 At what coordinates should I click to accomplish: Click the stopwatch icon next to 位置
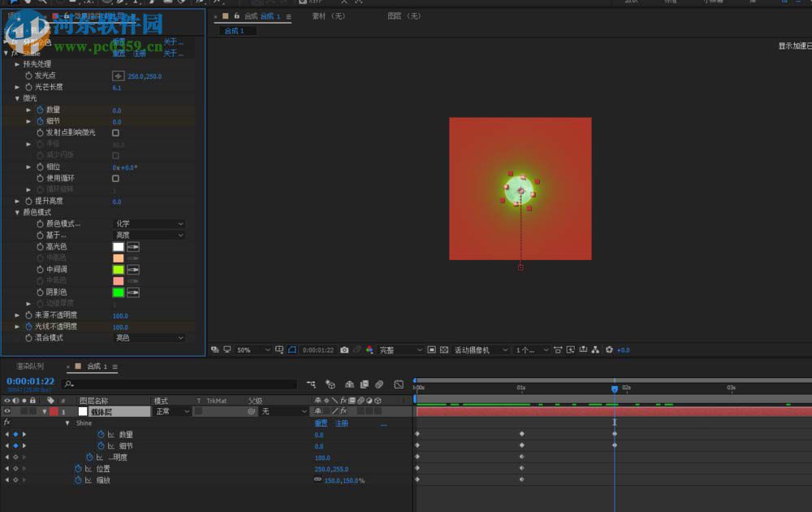click(x=78, y=468)
